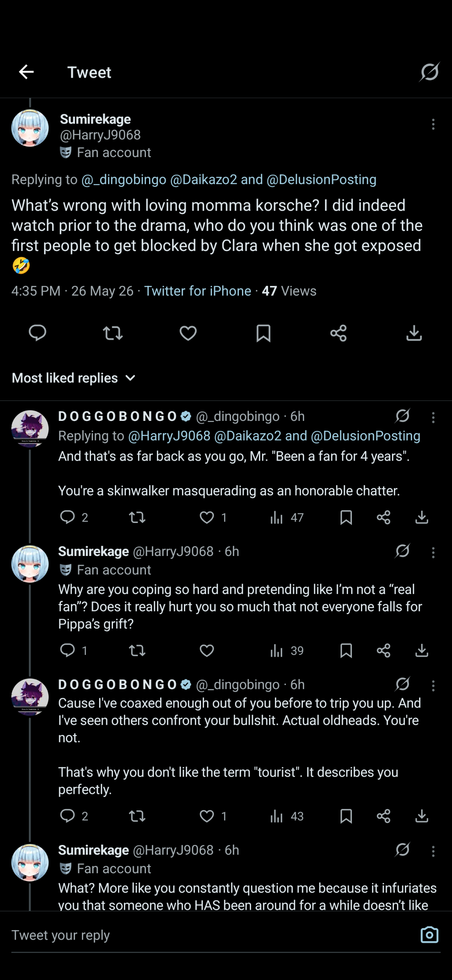Screen dimensions: 452x980
Task: Open three-dot menu on tourist reply
Action: (433, 686)
